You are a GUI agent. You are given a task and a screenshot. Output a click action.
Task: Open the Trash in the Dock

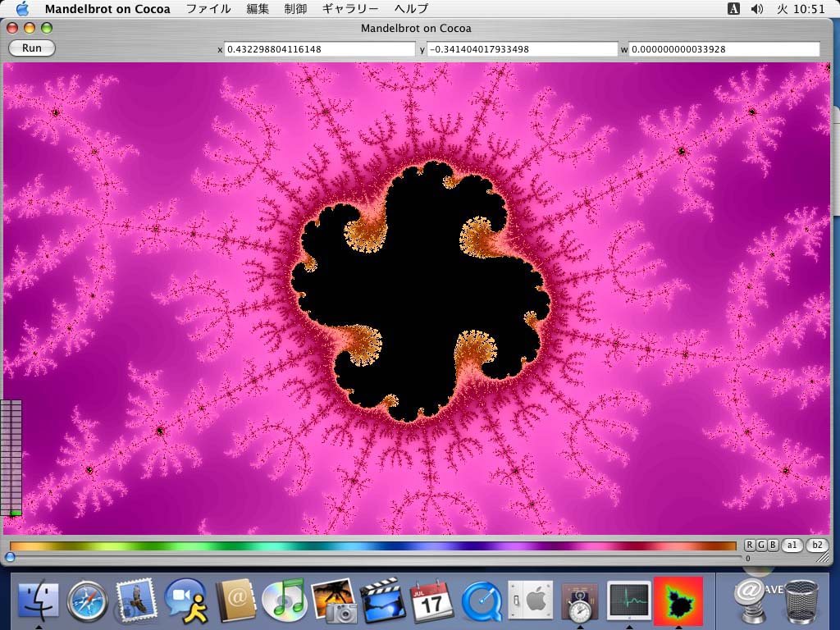point(802,600)
